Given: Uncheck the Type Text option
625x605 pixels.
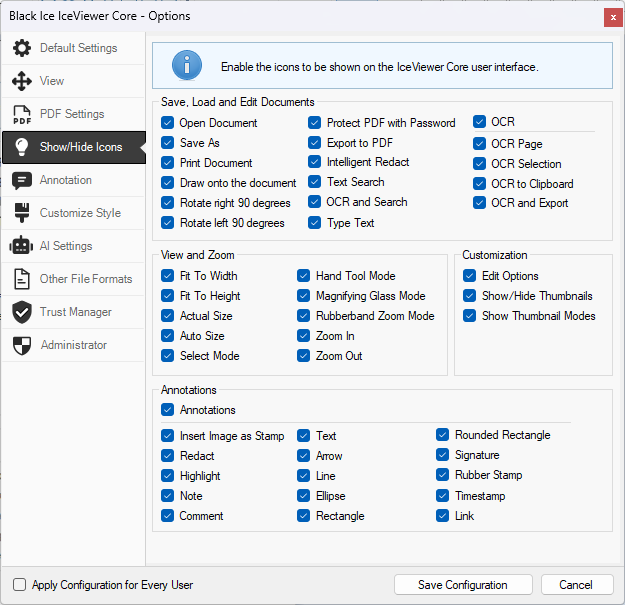Looking at the screenshot, I should click(314, 222).
